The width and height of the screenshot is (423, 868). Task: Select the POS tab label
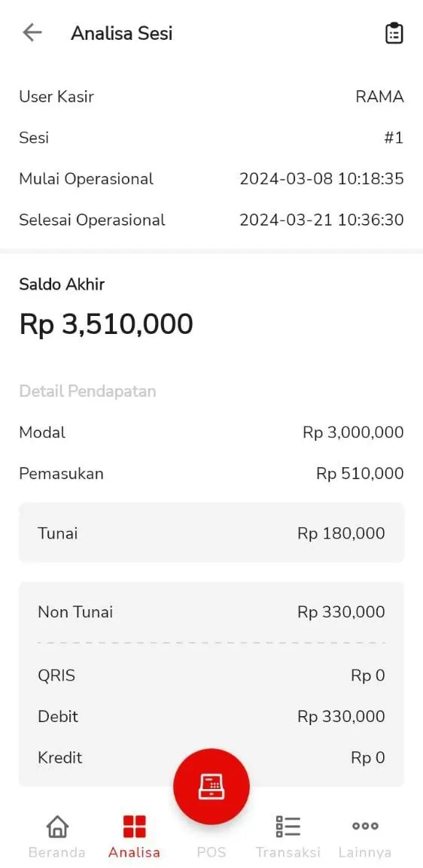[211, 852]
